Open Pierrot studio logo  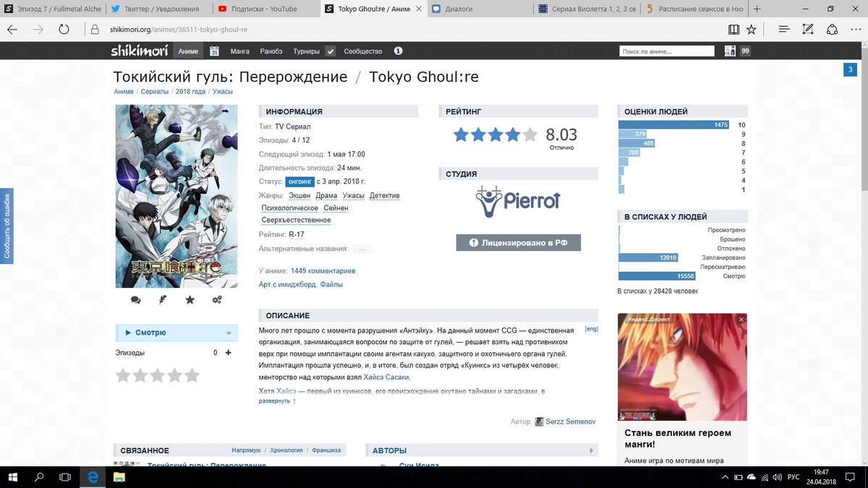click(518, 202)
